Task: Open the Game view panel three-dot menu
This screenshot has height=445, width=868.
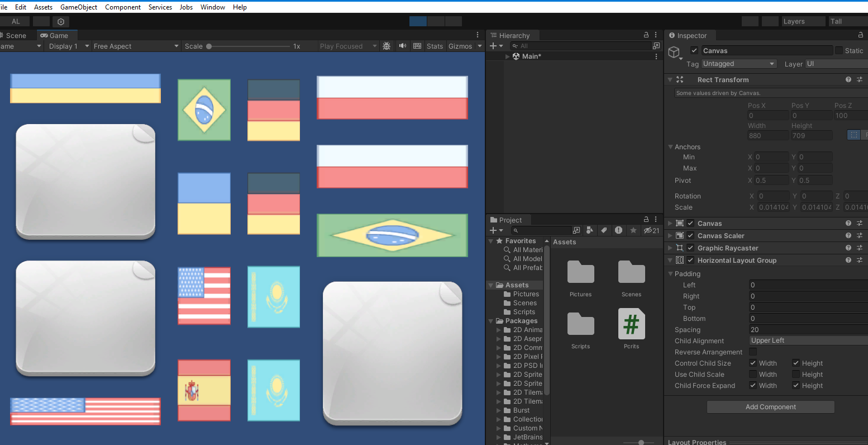Action: (478, 35)
